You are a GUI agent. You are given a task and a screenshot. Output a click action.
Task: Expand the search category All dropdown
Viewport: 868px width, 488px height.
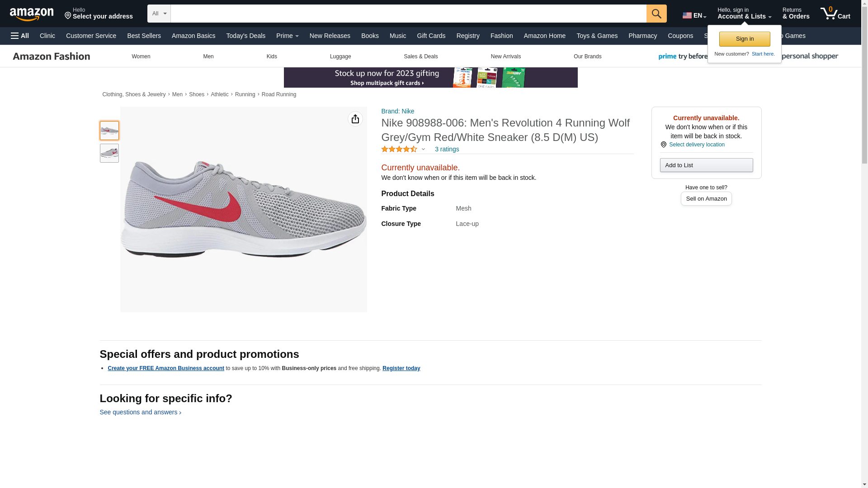pyautogui.click(x=159, y=14)
